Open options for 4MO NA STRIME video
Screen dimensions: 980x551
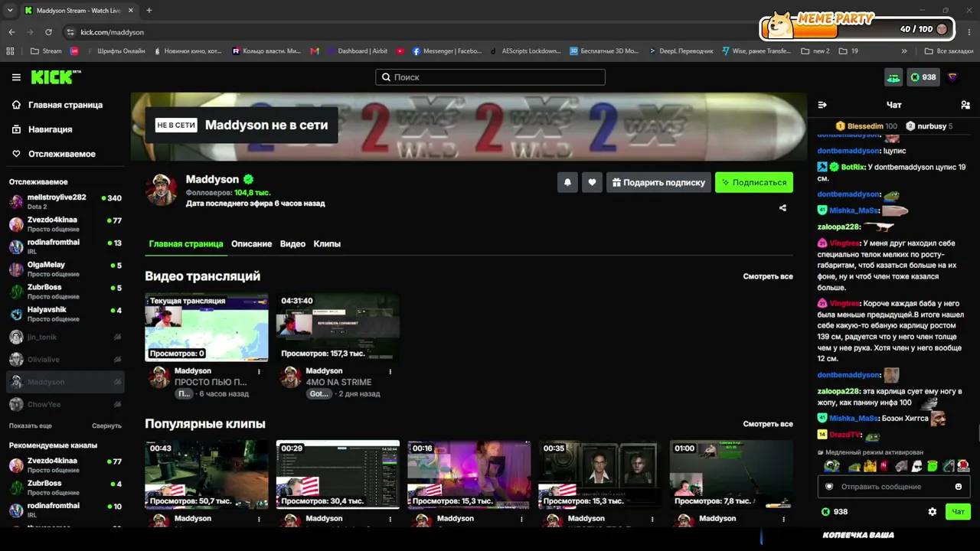pos(390,371)
